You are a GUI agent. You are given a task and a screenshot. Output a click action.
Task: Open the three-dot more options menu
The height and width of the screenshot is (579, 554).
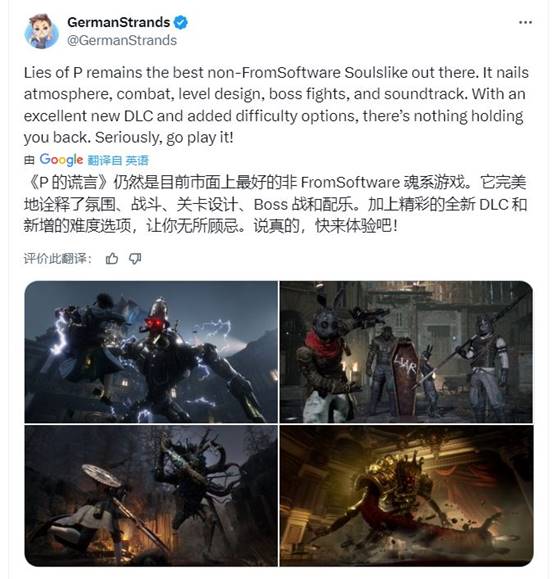point(525,23)
